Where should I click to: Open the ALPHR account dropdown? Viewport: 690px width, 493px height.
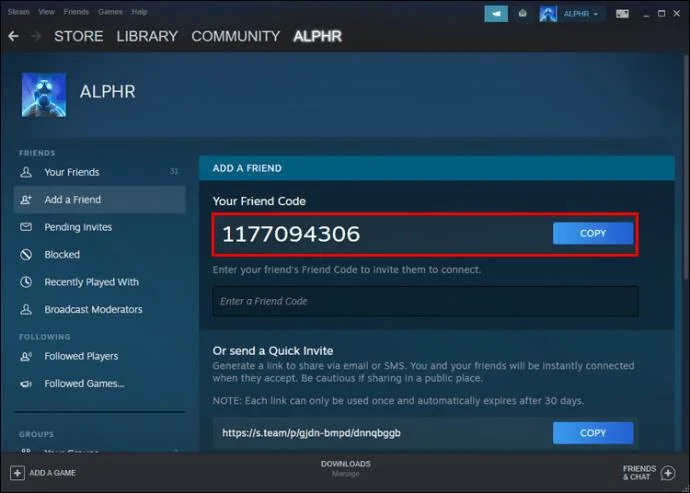[x=580, y=14]
